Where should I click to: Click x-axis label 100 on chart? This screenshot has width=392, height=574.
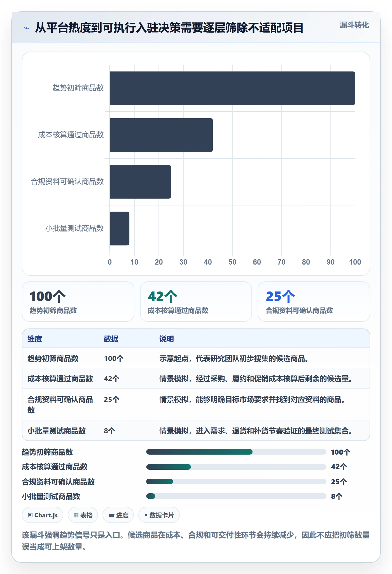[355, 262]
